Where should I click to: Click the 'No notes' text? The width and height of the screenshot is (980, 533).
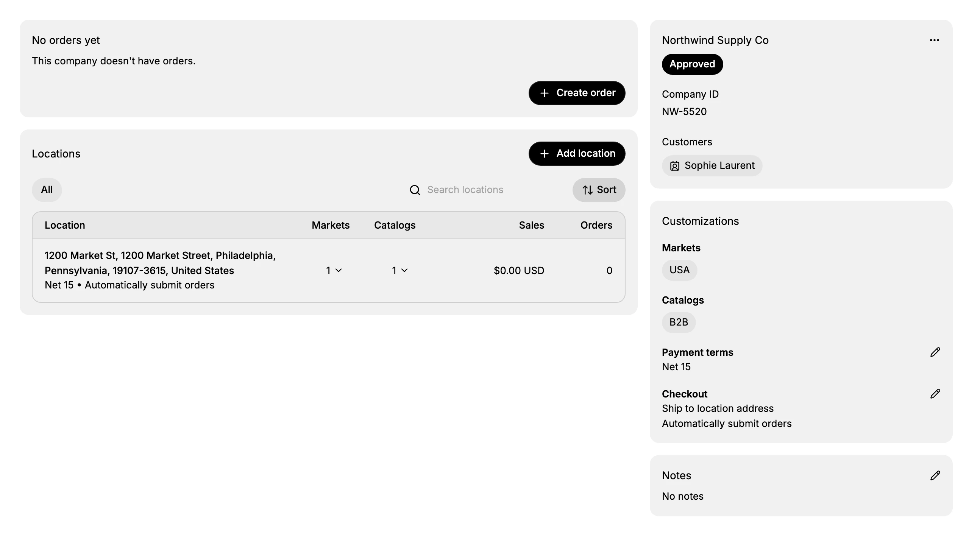click(x=682, y=496)
